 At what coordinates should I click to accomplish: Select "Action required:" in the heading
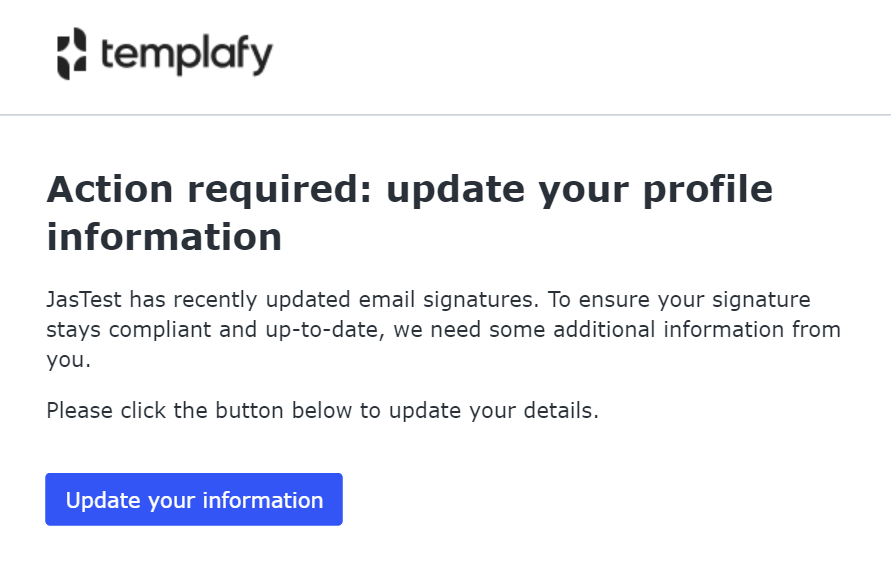click(x=209, y=189)
